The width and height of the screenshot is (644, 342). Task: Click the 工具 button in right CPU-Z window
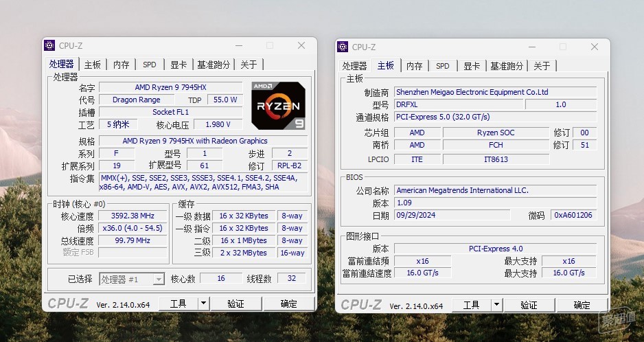pos(472,305)
